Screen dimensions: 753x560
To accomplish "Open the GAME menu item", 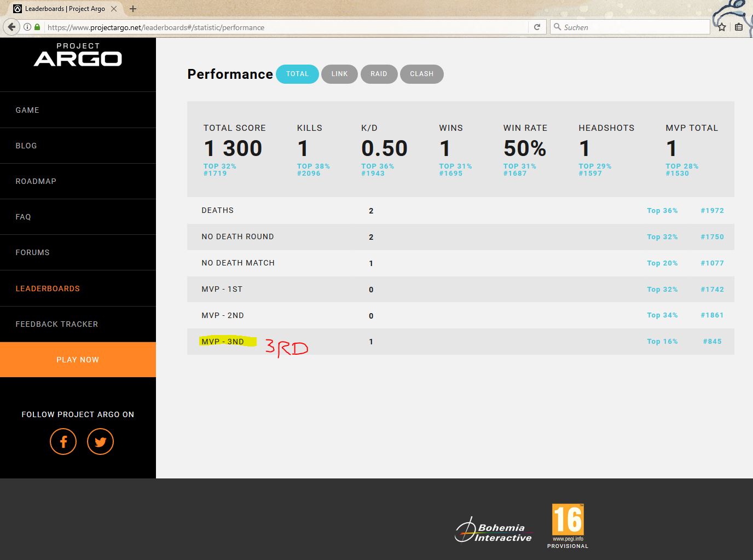I will (27, 110).
